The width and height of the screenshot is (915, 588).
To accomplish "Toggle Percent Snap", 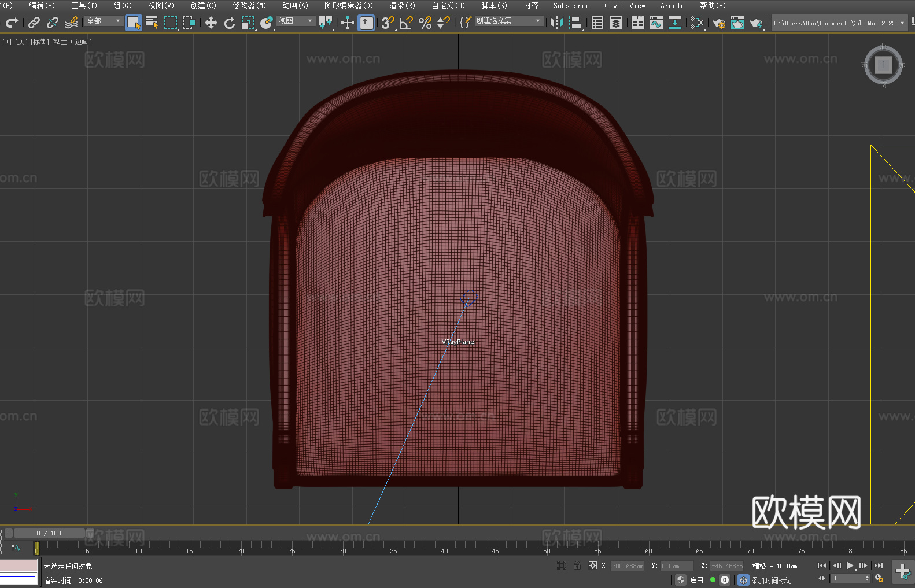I will pyautogui.click(x=425, y=23).
